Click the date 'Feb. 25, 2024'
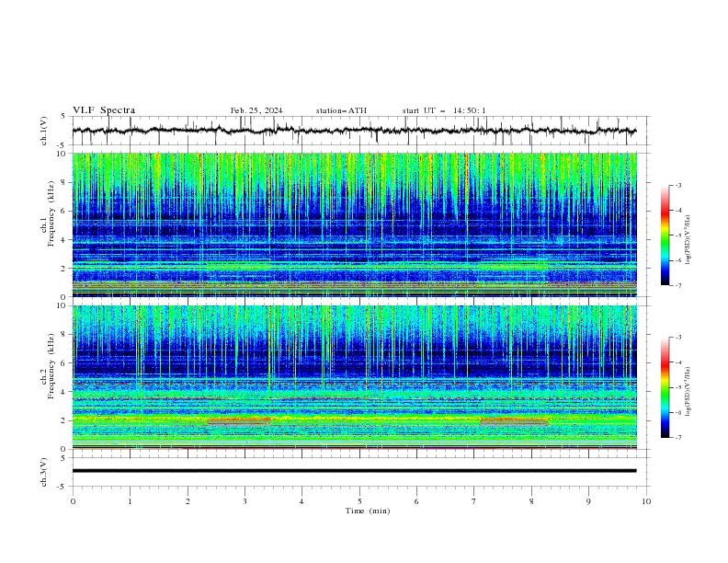 tap(256, 110)
